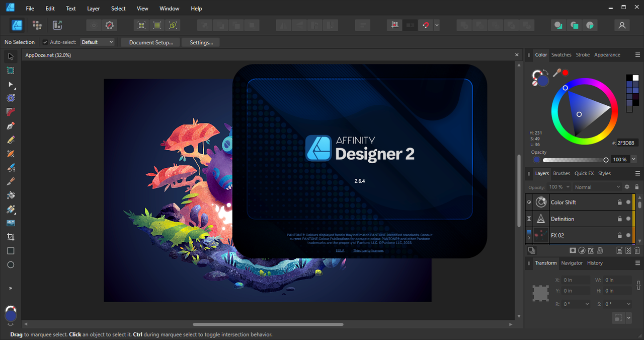Select the Fill bucket tool
Viewport: 644px width, 340px height.
[11, 195]
